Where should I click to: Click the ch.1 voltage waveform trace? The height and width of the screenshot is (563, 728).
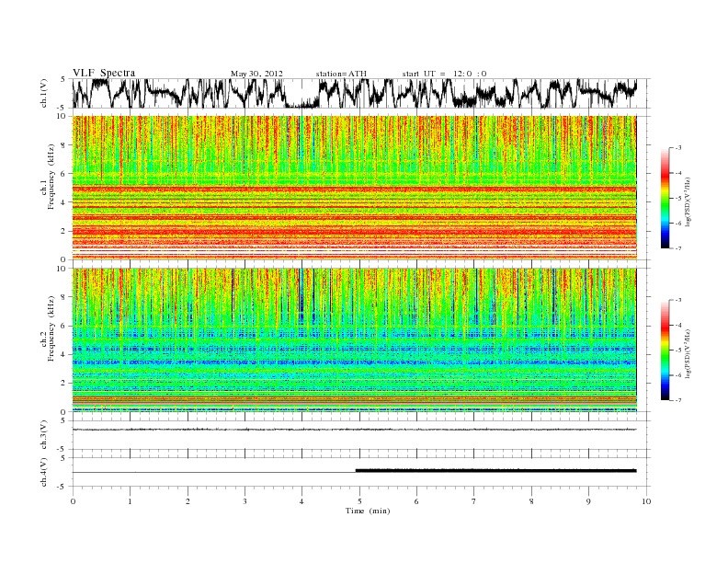[354, 93]
